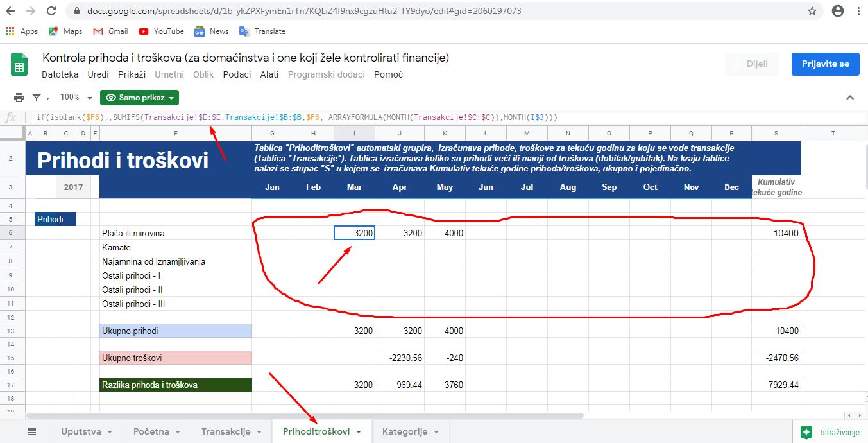Click the print icon in toolbar
Screen dimensions: 868x443
point(19,98)
